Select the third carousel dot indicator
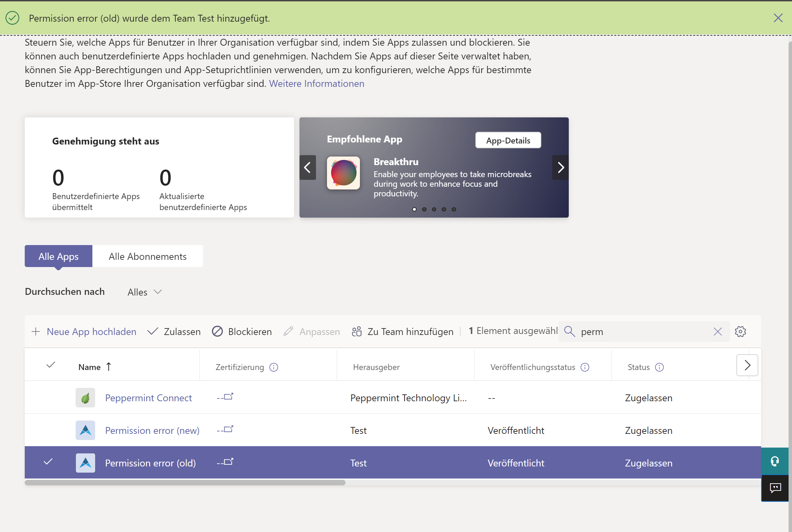This screenshot has width=792, height=532. tap(434, 209)
